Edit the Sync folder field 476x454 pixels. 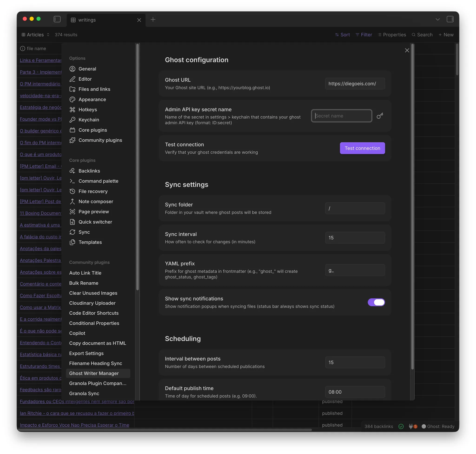355,208
